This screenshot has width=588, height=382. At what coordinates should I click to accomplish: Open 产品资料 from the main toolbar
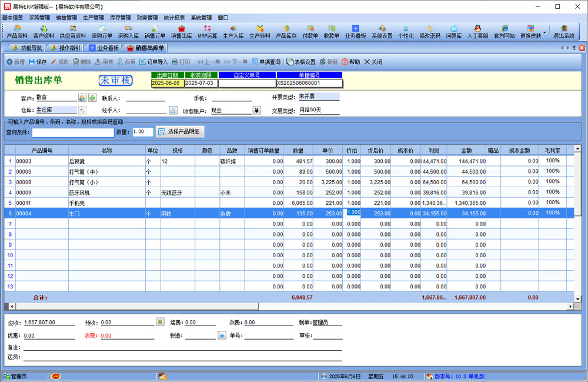tap(17, 31)
